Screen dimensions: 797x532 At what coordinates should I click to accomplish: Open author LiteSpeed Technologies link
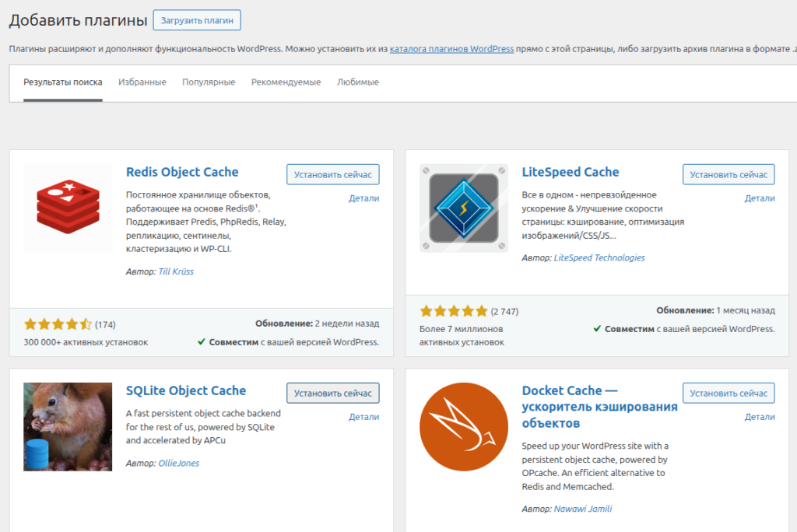tap(599, 257)
